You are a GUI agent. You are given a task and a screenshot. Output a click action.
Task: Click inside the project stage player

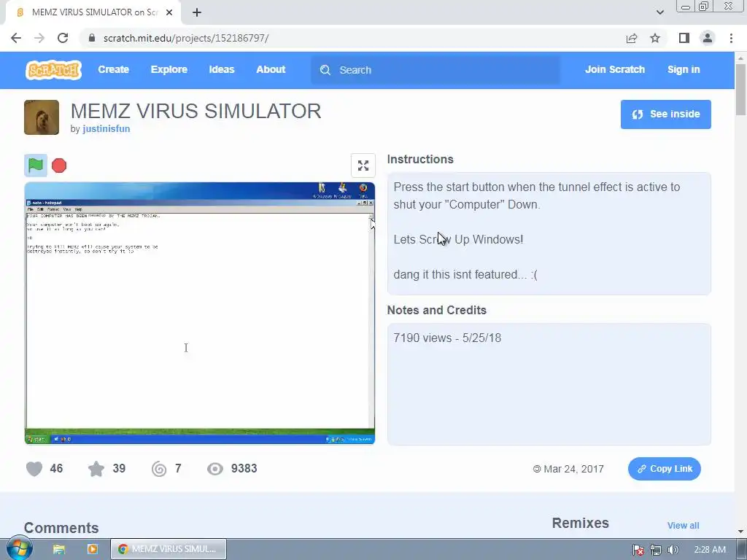(x=200, y=313)
